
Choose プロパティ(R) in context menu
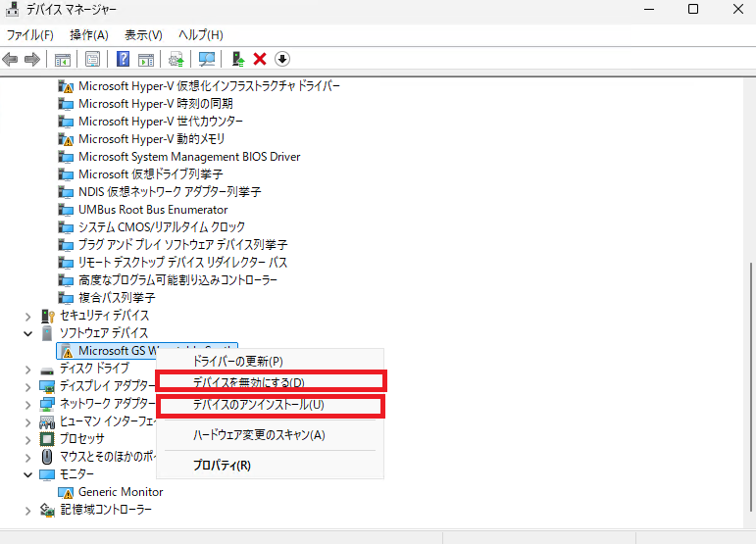tap(270, 466)
